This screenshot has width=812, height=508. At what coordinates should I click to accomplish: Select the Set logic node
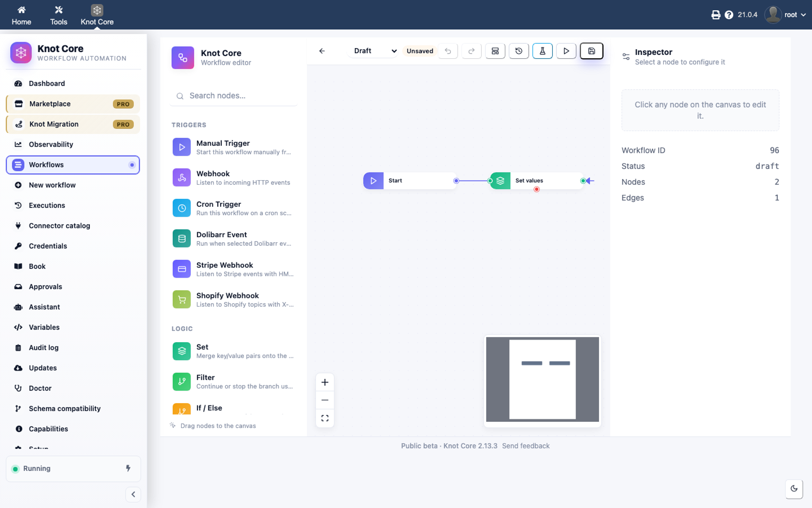click(x=233, y=351)
